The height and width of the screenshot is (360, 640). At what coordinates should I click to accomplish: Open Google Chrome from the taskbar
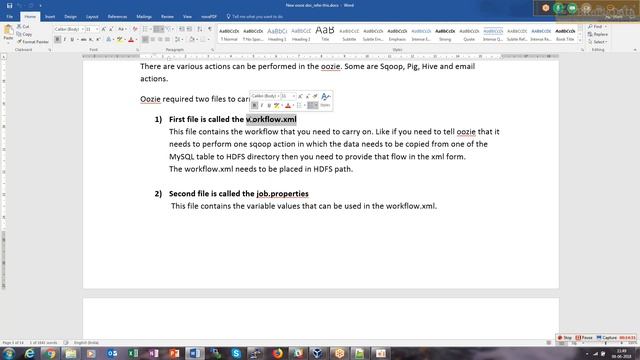(x=50, y=353)
